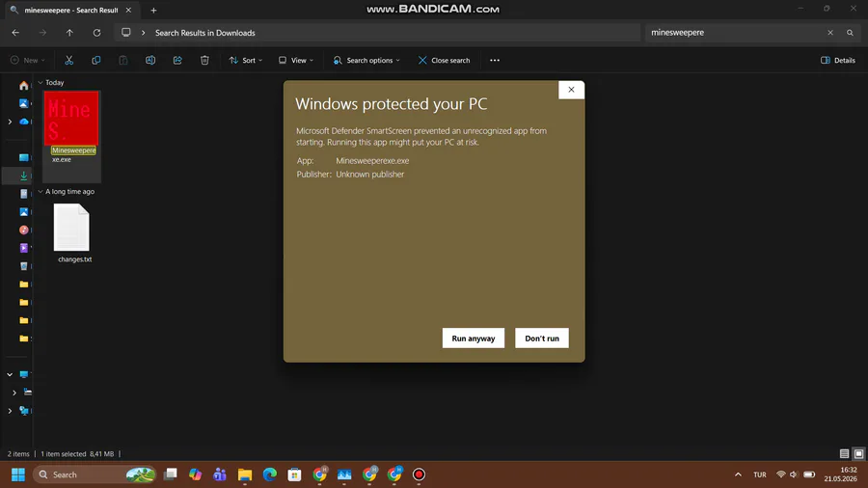
Task: Toggle the Details pane
Action: 837,61
